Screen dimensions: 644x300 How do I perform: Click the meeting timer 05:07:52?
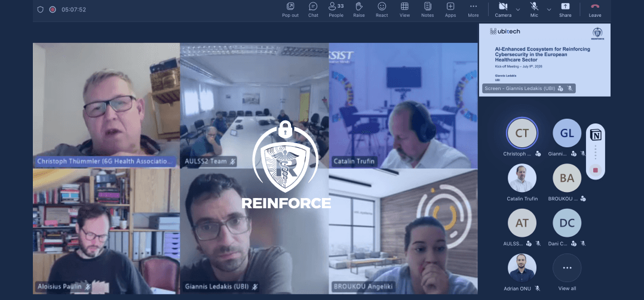[74, 10]
